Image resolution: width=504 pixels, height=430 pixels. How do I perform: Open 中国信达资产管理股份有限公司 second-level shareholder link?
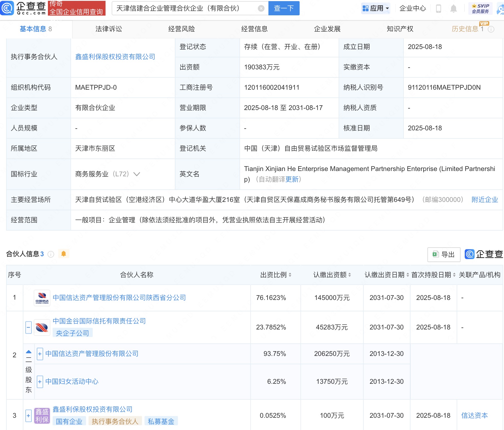tap(92, 354)
